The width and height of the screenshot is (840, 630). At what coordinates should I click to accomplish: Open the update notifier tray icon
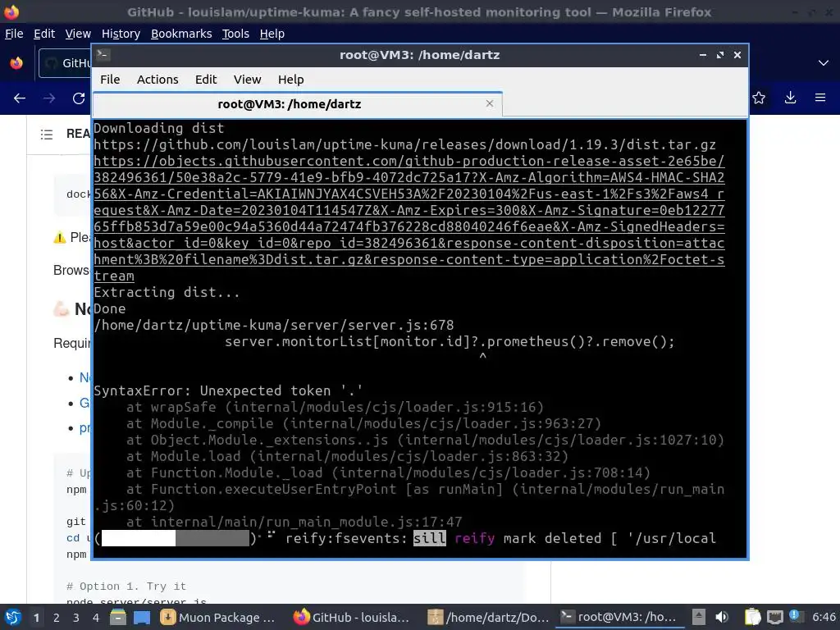pos(794,616)
